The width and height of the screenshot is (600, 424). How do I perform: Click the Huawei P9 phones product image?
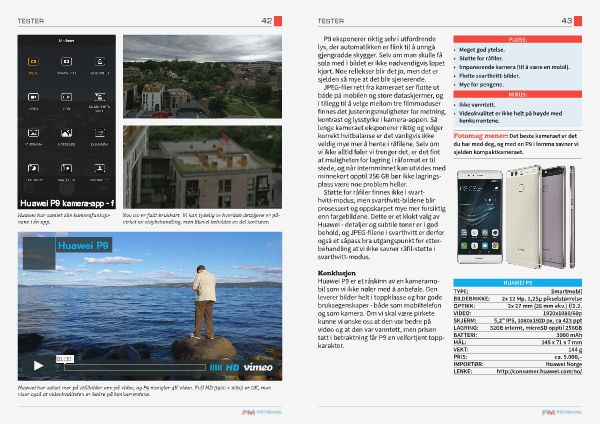pyautogui.click(x=517, y=217)
